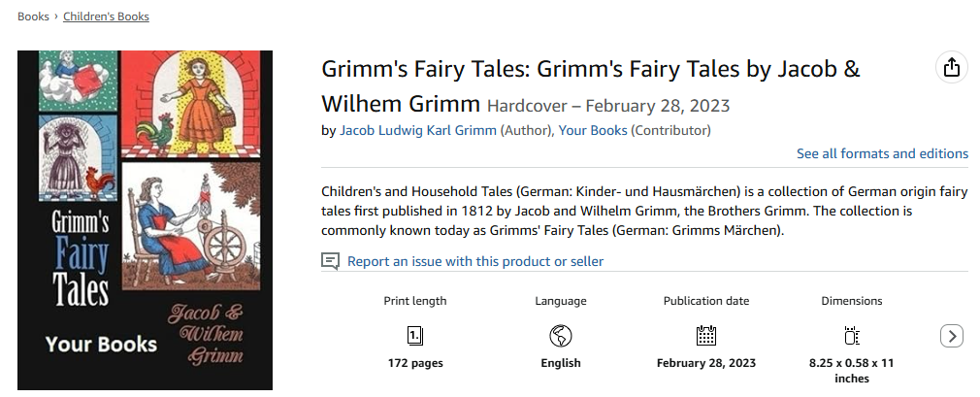Open the Grimm's Fairy Tales cover image

coord(145,220)
